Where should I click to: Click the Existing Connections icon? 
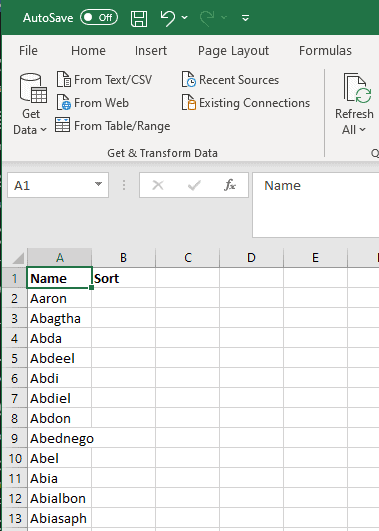(189, 103)
